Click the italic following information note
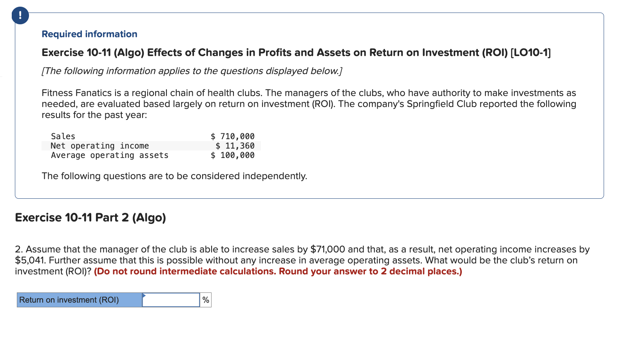 [x=192, y=71]
